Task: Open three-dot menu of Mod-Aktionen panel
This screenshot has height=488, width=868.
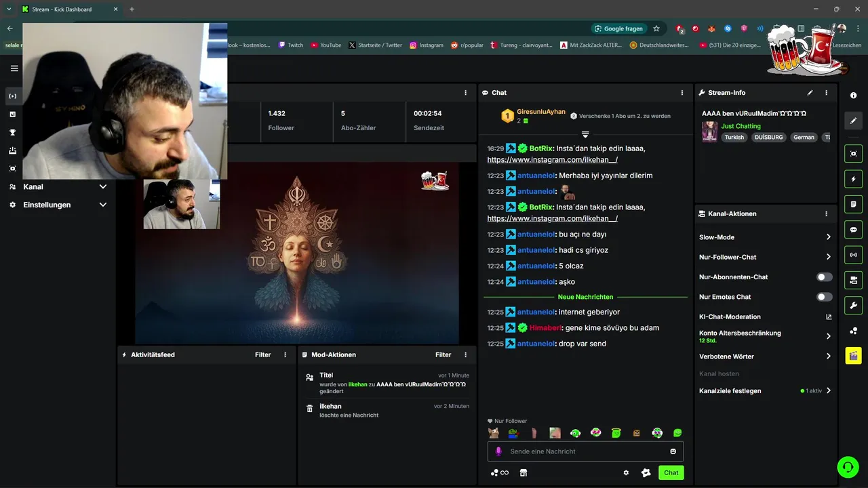Action: click(x=465, y=354)
